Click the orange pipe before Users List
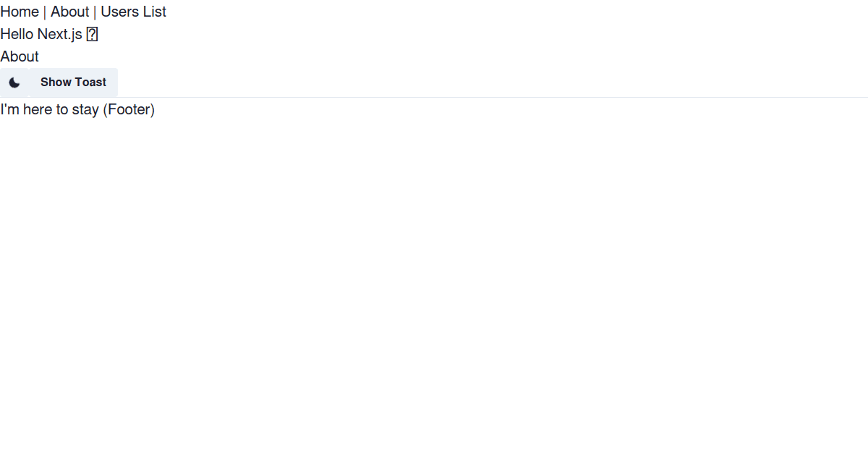868x456 pixels. 95,12
